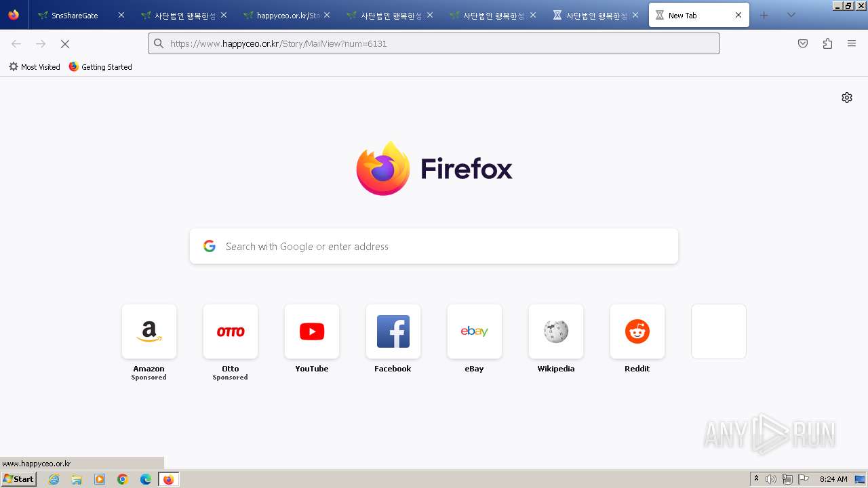Save page to Pocket
Image resolution: width=868 pixels, height=488 pixels.
(x=803, y=43)
